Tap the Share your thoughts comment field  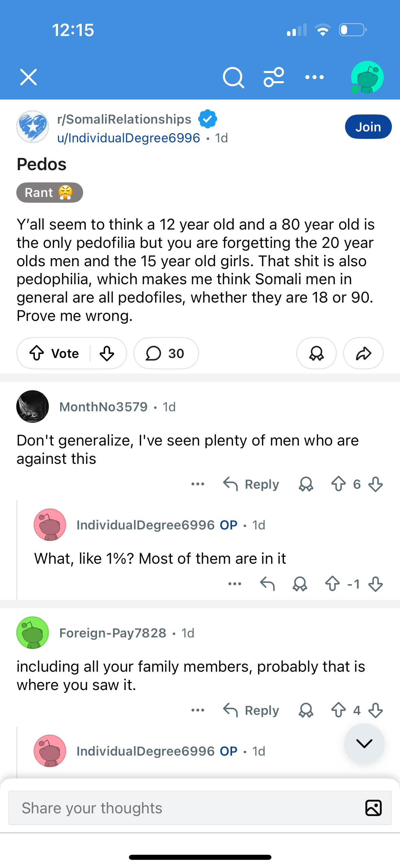(183, 808)
